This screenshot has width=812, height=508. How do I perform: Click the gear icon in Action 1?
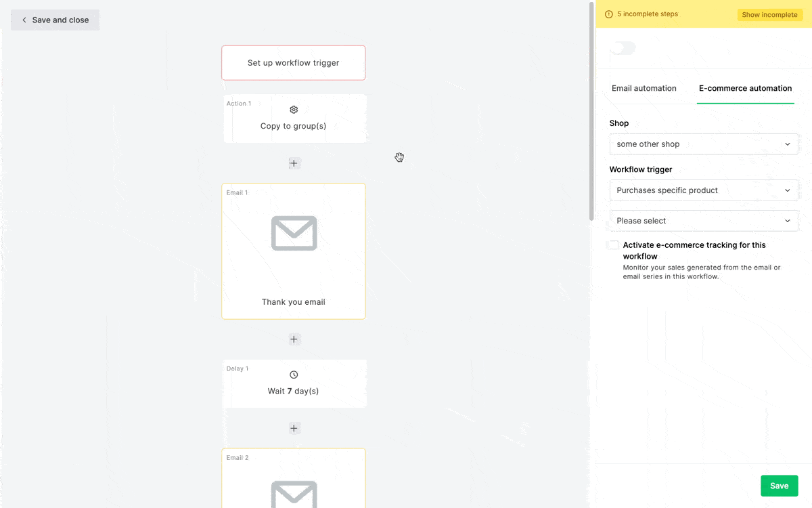(x=294, y=110)
